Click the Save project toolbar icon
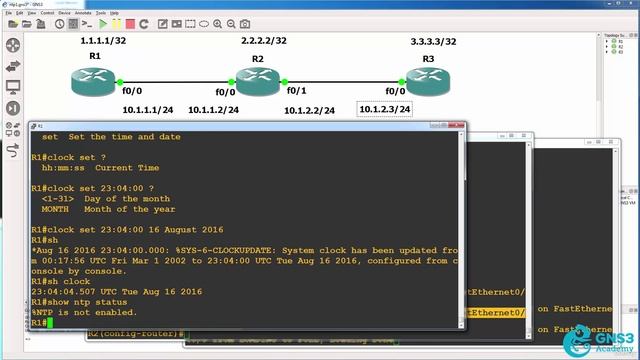Viewport: 640px width, 360px height. (41, 24)
